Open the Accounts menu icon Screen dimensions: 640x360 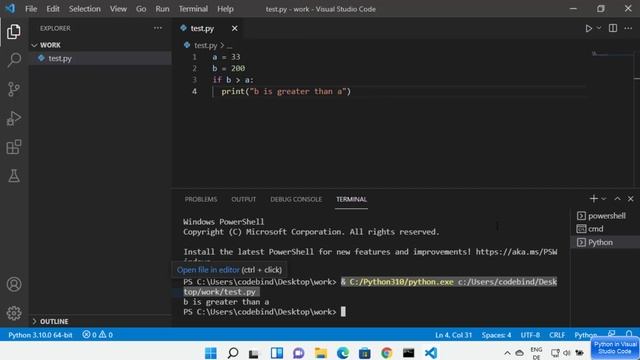(x=14, y=284)
